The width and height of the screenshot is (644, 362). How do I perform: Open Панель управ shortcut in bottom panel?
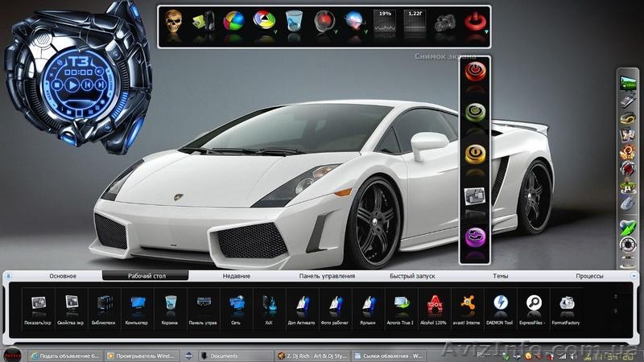203,308
